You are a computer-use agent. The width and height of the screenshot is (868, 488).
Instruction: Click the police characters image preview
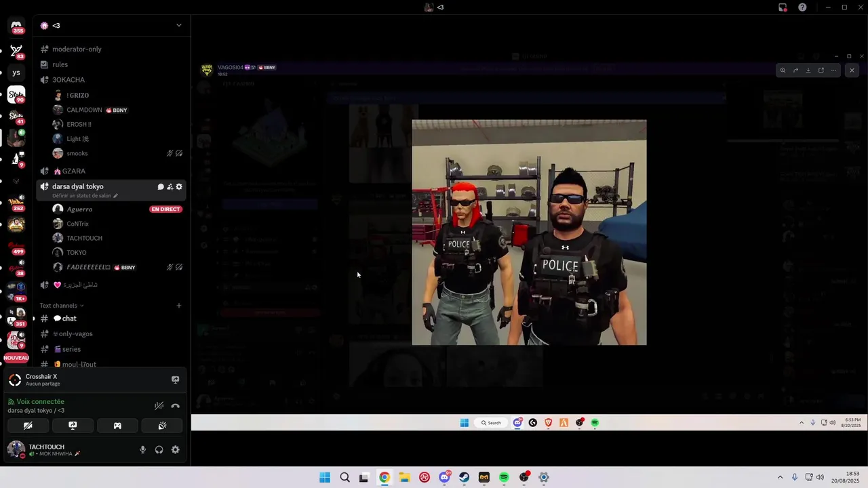point(529,232)
